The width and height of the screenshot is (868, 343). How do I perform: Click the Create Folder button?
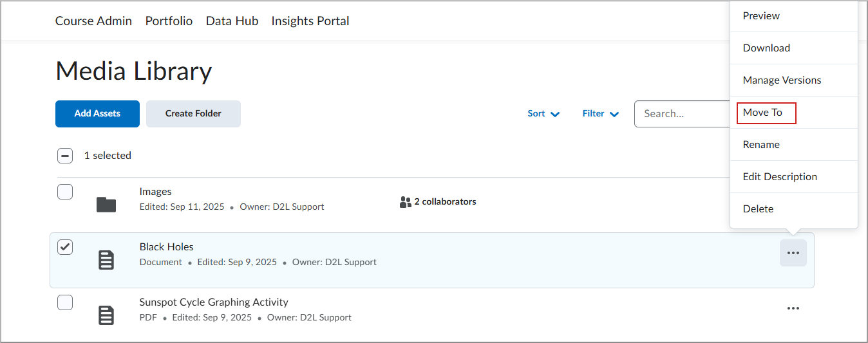(x=193, y=114)
